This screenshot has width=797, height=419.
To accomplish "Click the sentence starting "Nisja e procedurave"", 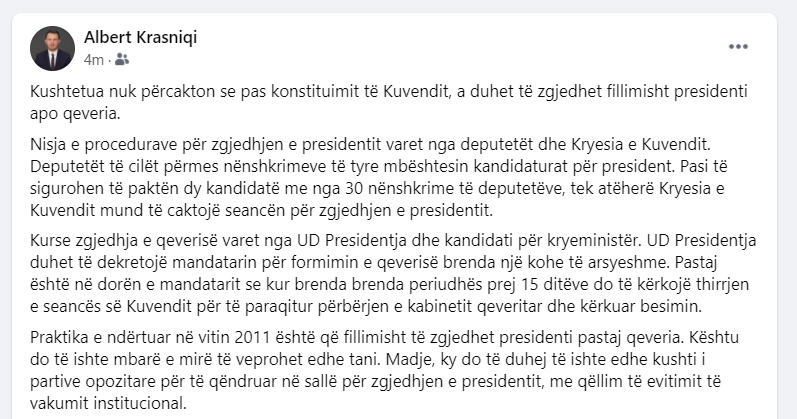I will point(370,144).
